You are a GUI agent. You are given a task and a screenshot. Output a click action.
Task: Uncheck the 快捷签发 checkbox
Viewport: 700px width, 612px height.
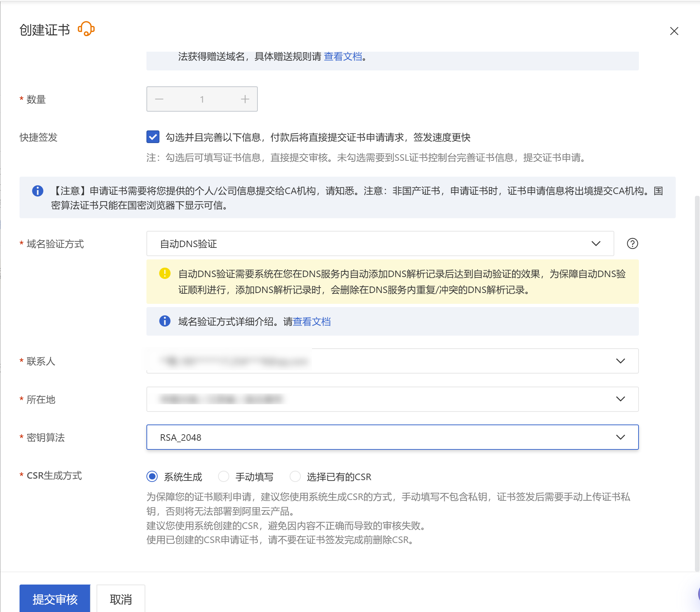tap(153, 137)
